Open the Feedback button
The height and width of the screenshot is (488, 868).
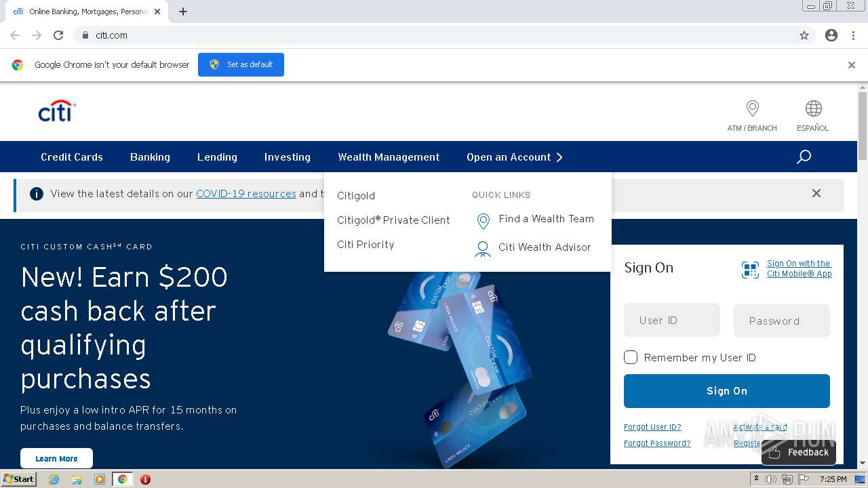(x=799, y=452)
